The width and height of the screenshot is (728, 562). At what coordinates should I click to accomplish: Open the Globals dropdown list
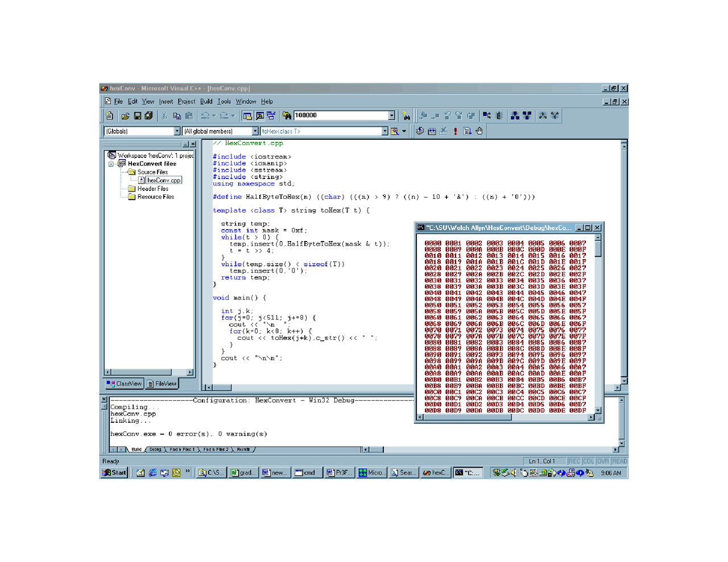(x=177, y=131)
